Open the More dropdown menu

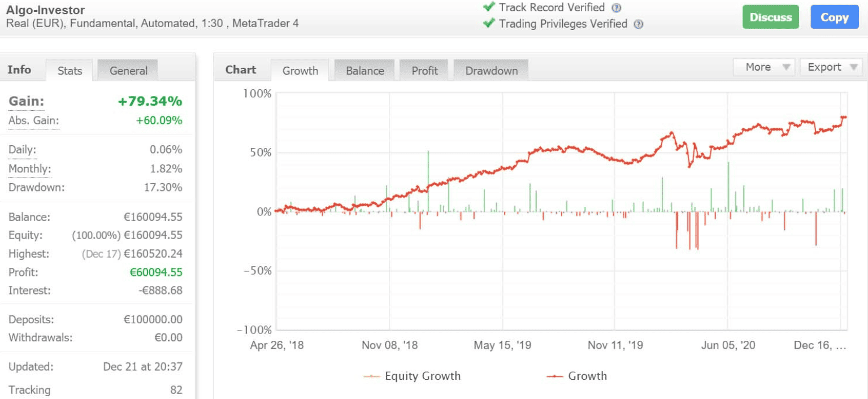pos(764,67)
